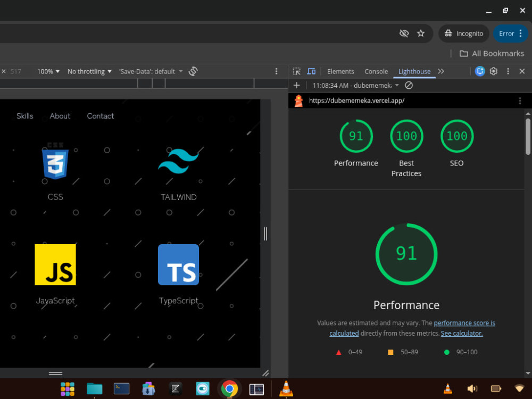Open the See calculator link
This screenshot has width=532, height=399.
click(461, 334)
